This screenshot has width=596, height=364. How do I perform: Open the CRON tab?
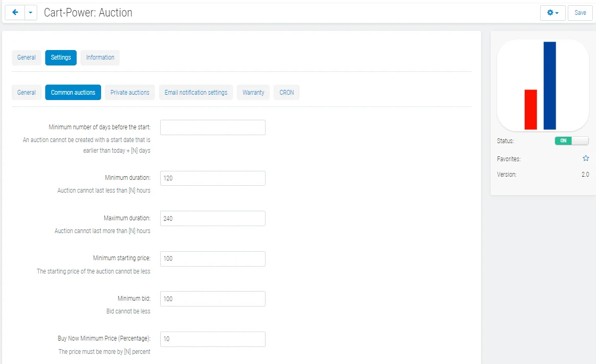(287, 92)
